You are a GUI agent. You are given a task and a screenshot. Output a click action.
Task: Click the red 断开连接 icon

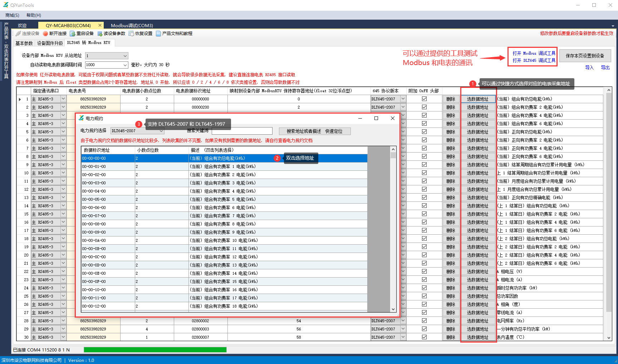(45, 34)
